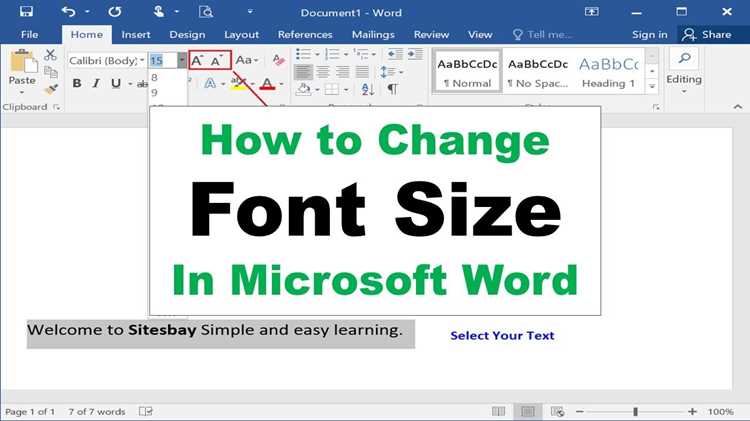Apply the yellow text highlight color
Screen dimensions: 750x421
(239, 84)
